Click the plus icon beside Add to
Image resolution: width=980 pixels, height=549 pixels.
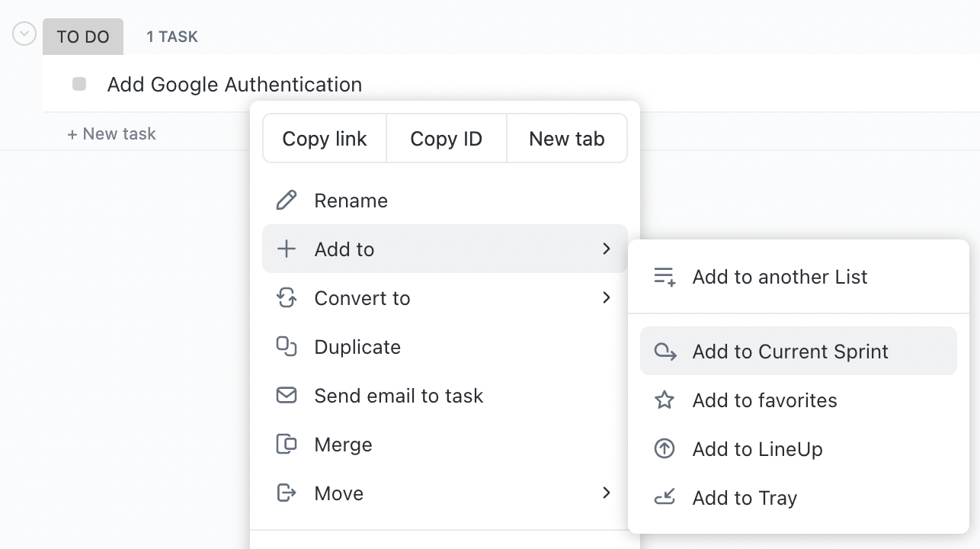[286, 249]
